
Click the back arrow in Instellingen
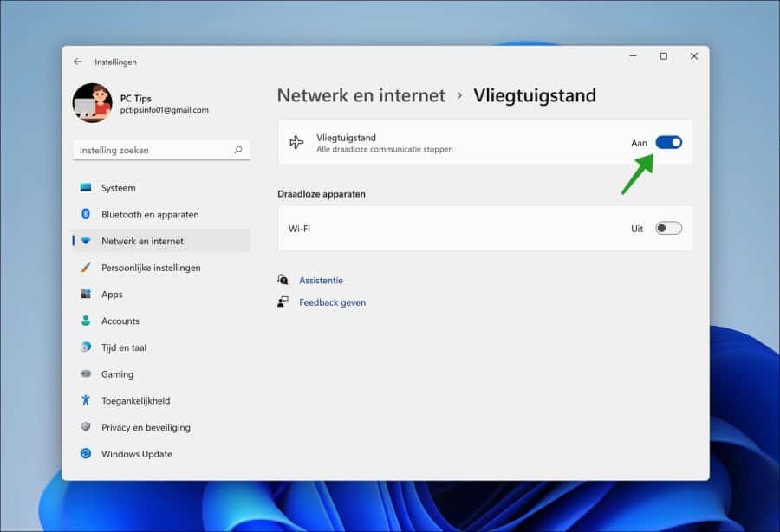tap(78, 62)
